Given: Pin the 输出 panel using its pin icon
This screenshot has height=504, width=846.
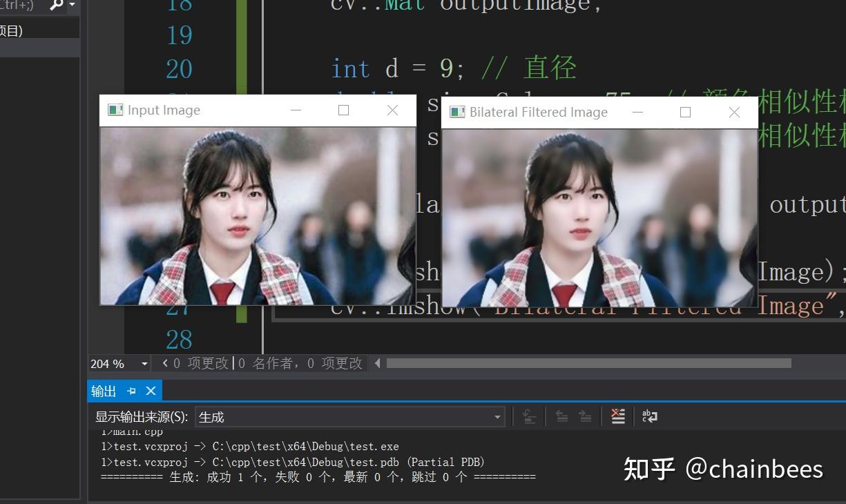Looking at the screenshot, I should pyautogui.click(x=131, y=391).
